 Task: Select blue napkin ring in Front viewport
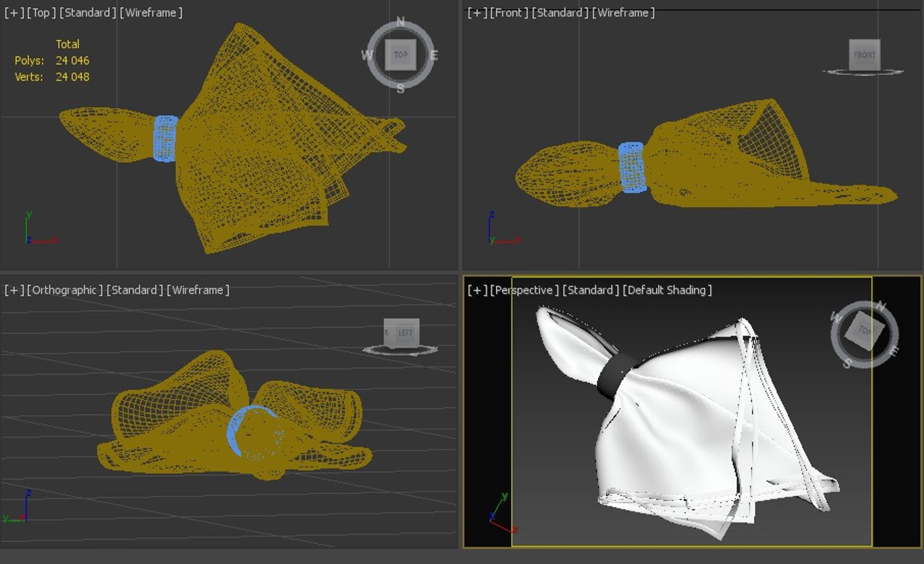632,167
